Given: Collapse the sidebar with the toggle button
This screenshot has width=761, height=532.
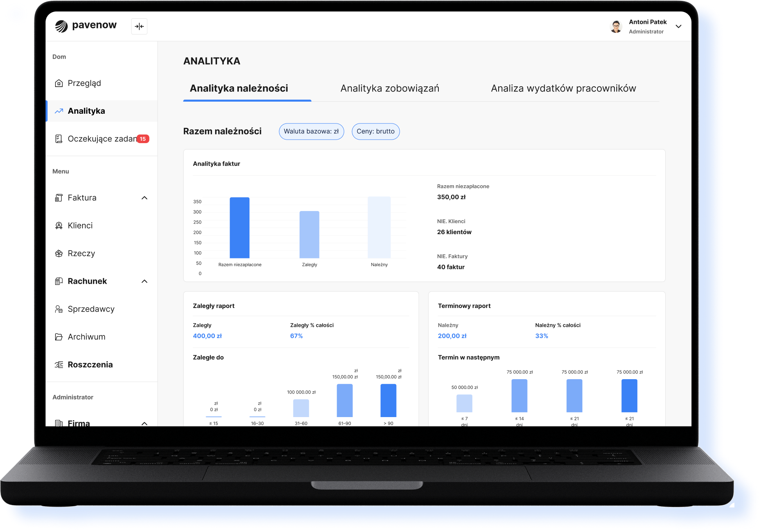Looking at the screenshot, I should pos(139,26).
